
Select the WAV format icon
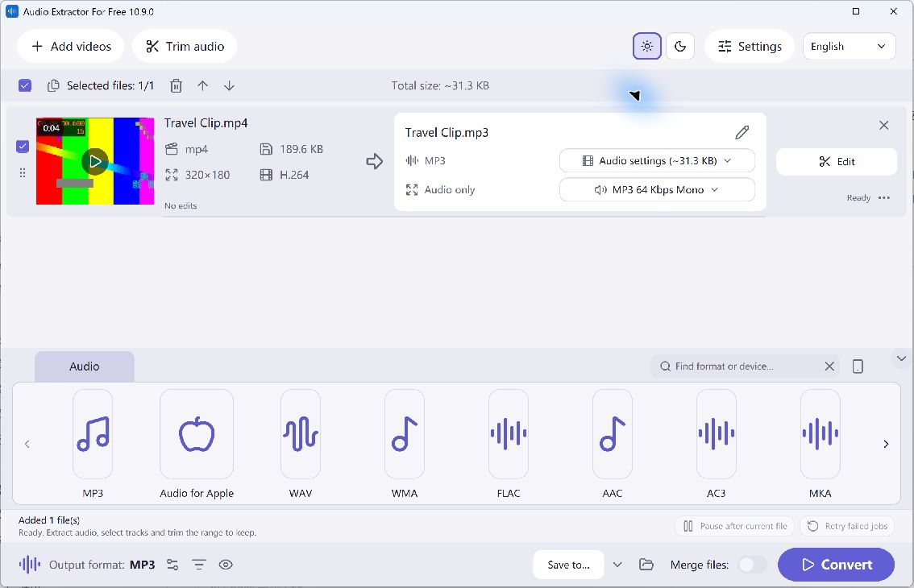coord(300,434)
